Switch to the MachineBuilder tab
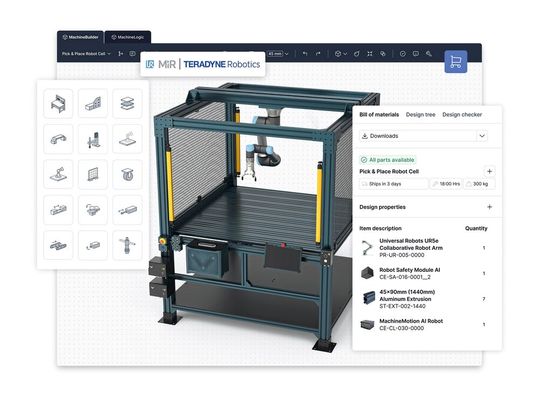This screenshot has height=403, width=539. pos(80,37)
